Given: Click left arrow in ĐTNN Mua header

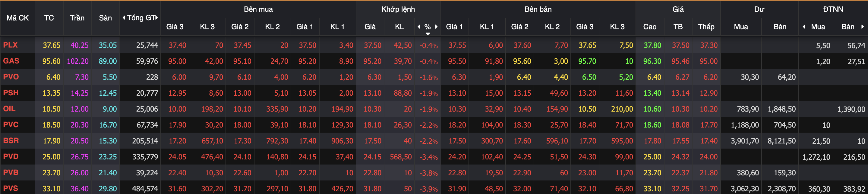Looking at the screenshot, I should coord(804,26).
